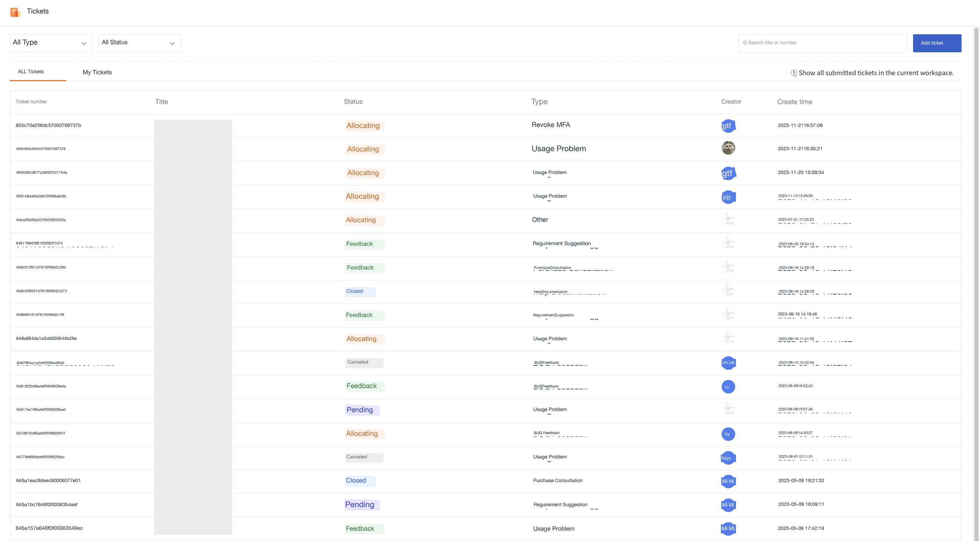Click the info icon beside workspace tickets hint

click(793, 73)
